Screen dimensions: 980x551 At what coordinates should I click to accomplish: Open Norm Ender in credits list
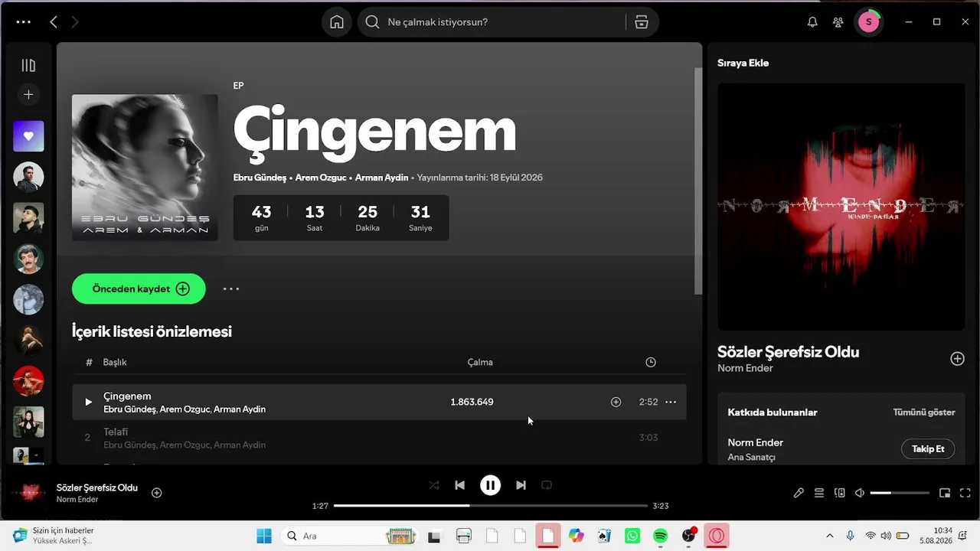coord(755,442)
